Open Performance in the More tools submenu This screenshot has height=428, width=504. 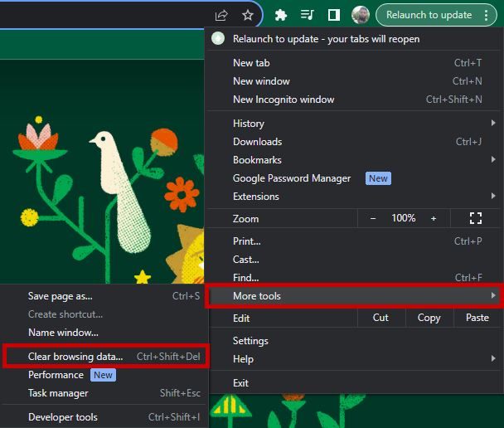point(104,375)
